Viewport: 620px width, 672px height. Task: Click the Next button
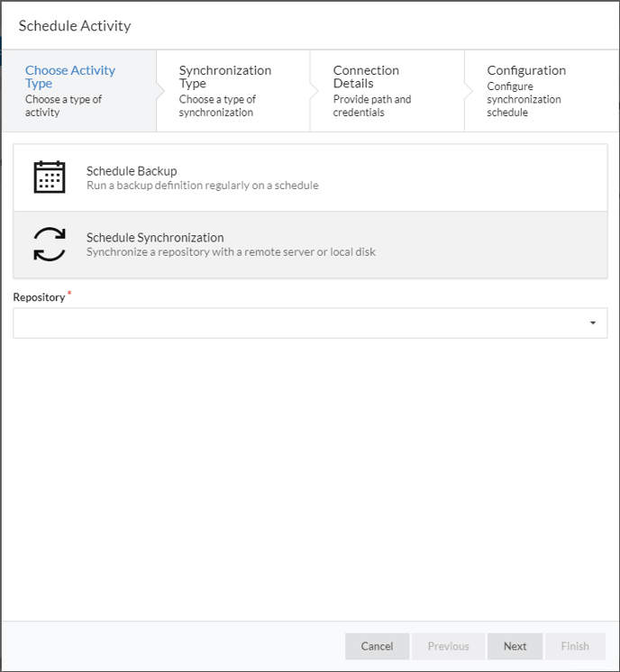tap(515, 646)
